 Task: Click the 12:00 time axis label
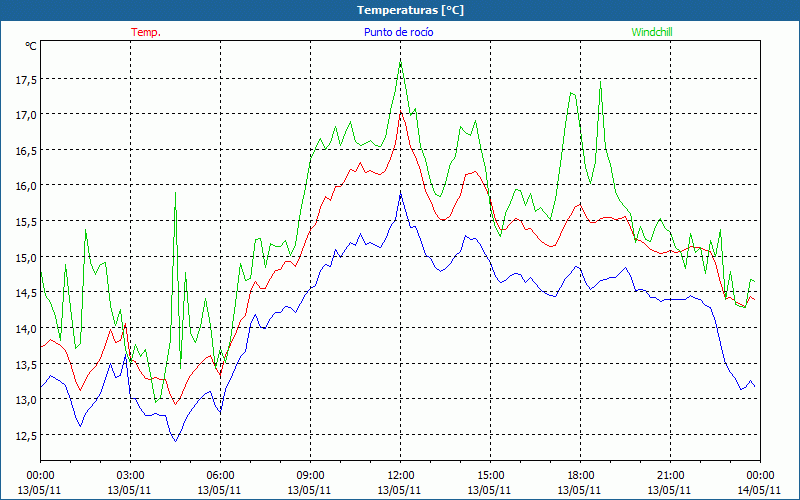(401, 476)
